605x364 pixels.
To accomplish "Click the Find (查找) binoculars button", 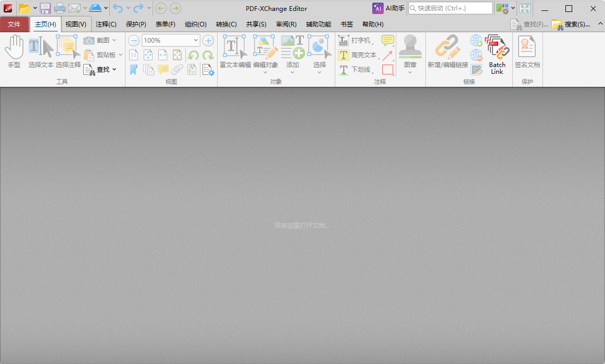I will pyautogui.click(x=96, y=70).
